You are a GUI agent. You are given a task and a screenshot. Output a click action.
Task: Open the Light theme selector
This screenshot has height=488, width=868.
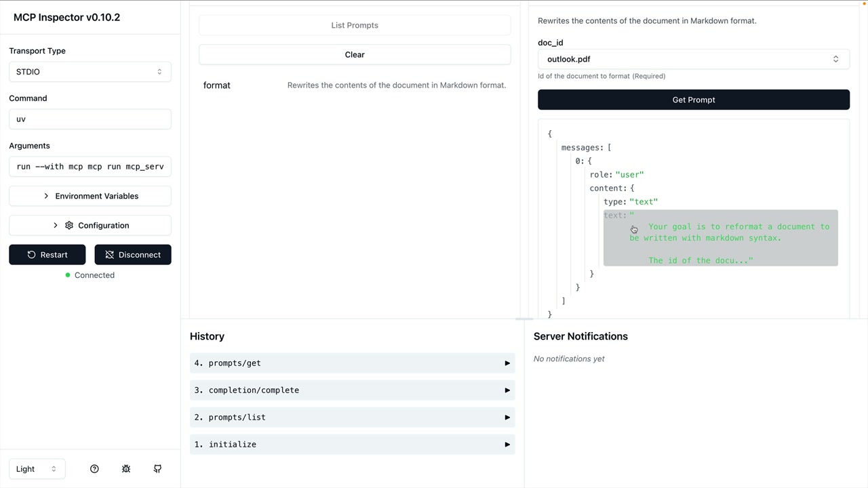coord(37,469)
